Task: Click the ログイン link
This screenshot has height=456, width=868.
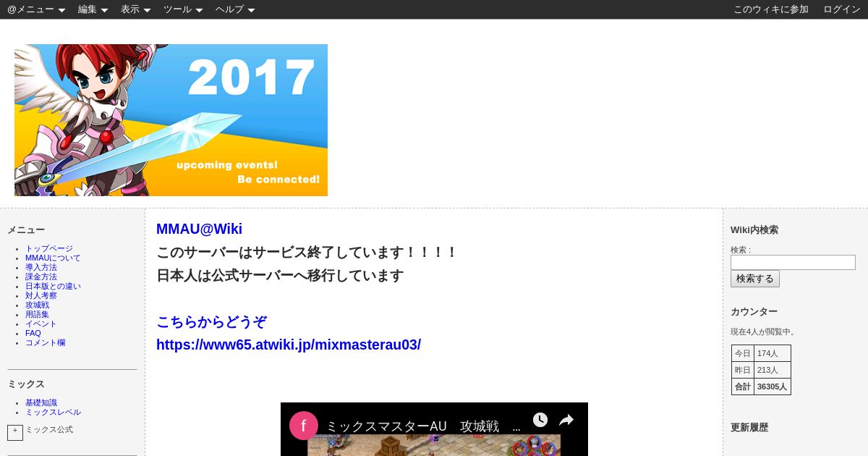Action: pyautogui.click(x=842, y=9)
